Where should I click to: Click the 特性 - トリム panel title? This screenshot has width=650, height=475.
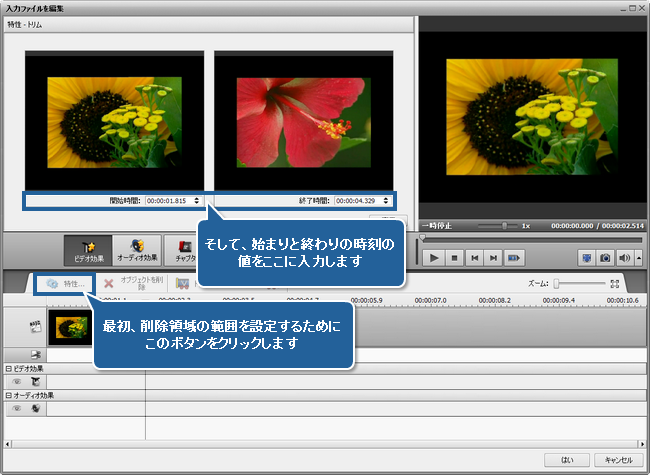coord(25,25)
